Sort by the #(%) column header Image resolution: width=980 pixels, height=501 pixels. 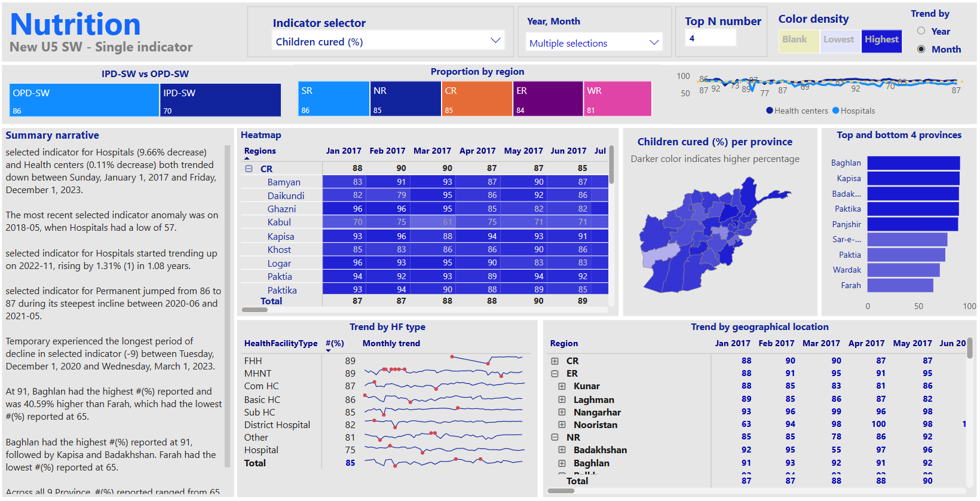[x=335, y=344]
